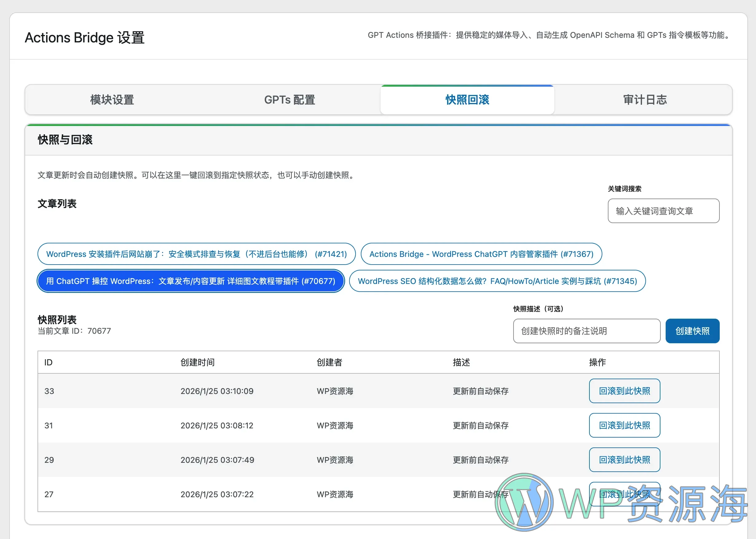Image resolution: width=756 pixels, height=539 pixels.
Task: Click the 快照与回滚 panel header
Action: pos(65,140)
